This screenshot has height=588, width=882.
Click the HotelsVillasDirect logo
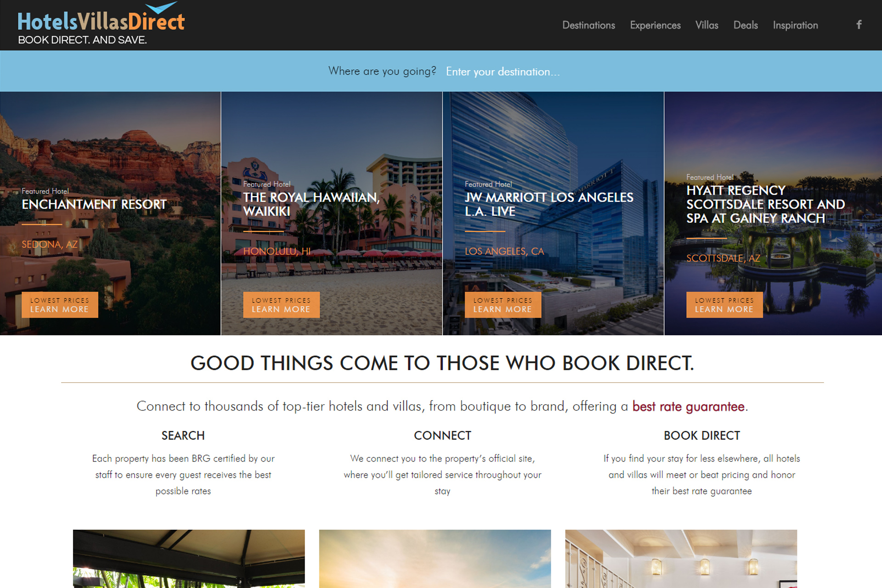(101, 23)
